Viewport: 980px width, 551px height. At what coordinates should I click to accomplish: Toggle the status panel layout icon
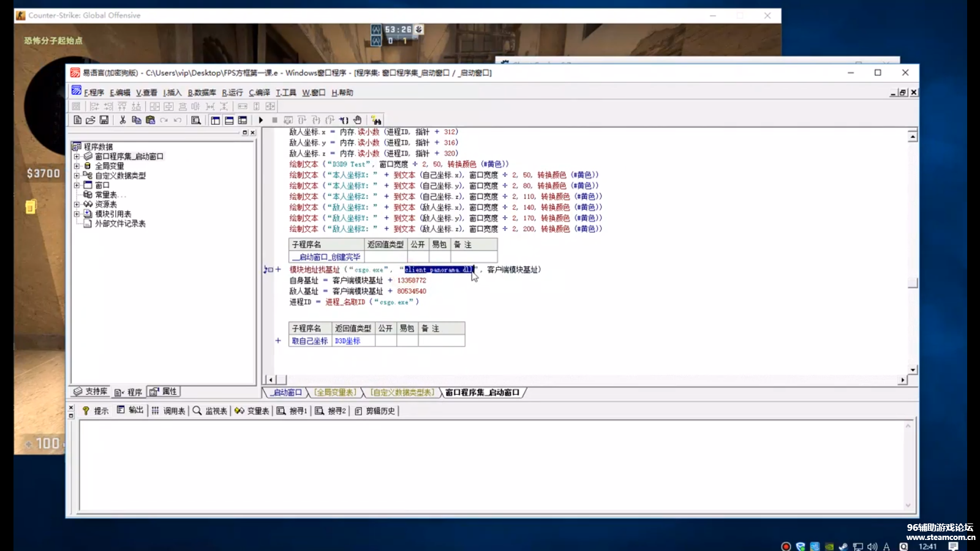pos(229,120)
